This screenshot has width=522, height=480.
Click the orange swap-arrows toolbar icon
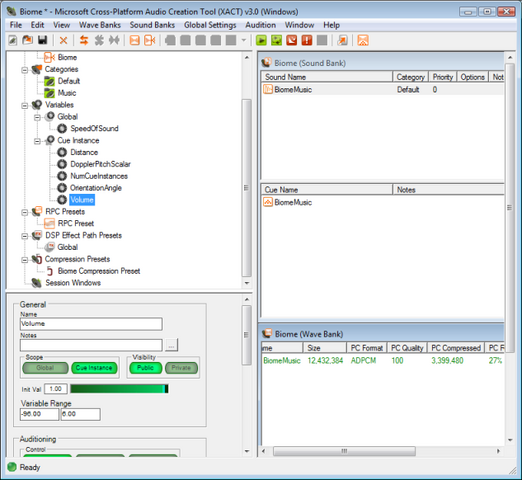click(84, 40)
